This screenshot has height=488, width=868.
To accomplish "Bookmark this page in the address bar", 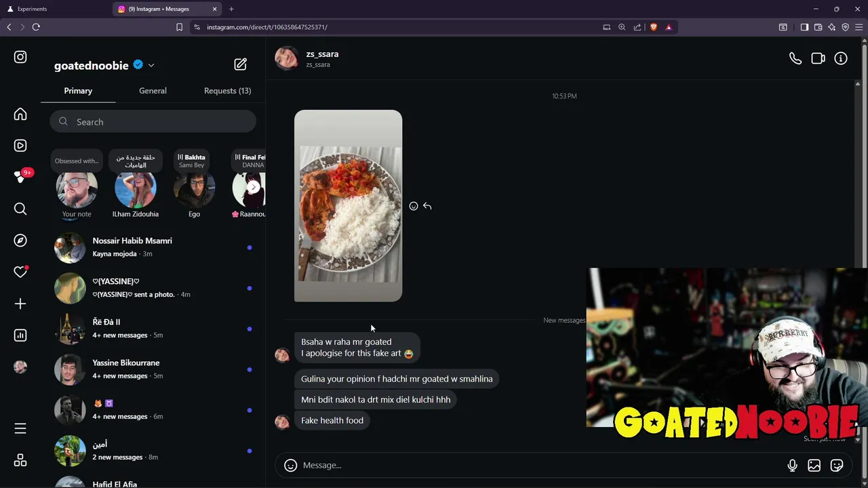I will tap(179, 27).
